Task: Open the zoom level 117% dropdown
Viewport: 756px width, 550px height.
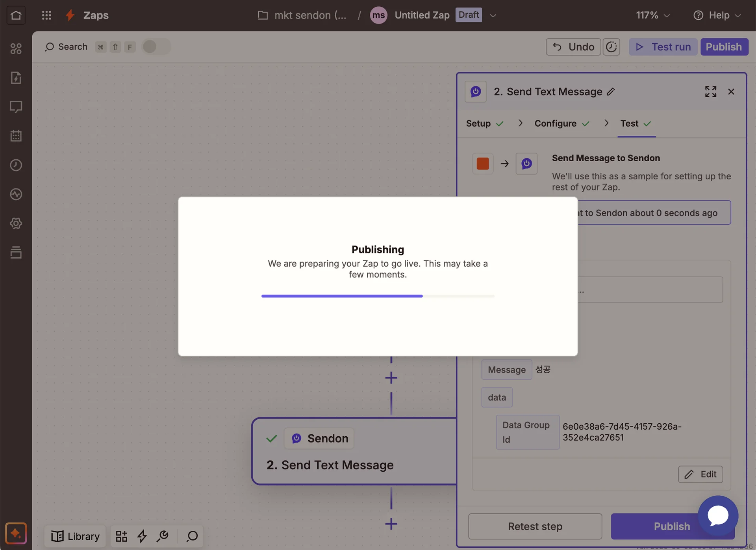Action: pos(652,15)
